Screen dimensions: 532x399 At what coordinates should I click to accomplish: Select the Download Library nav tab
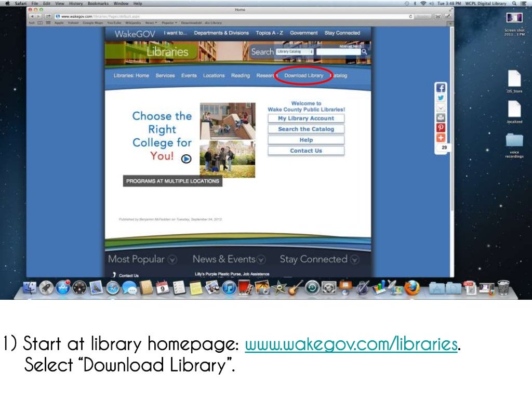[x=303, y=75]
